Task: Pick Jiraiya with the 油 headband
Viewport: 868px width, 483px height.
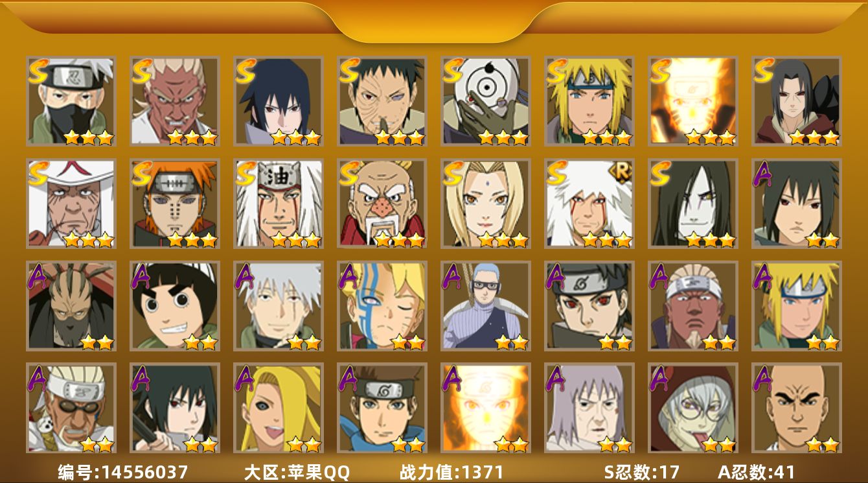Action: tap(278, 203)
